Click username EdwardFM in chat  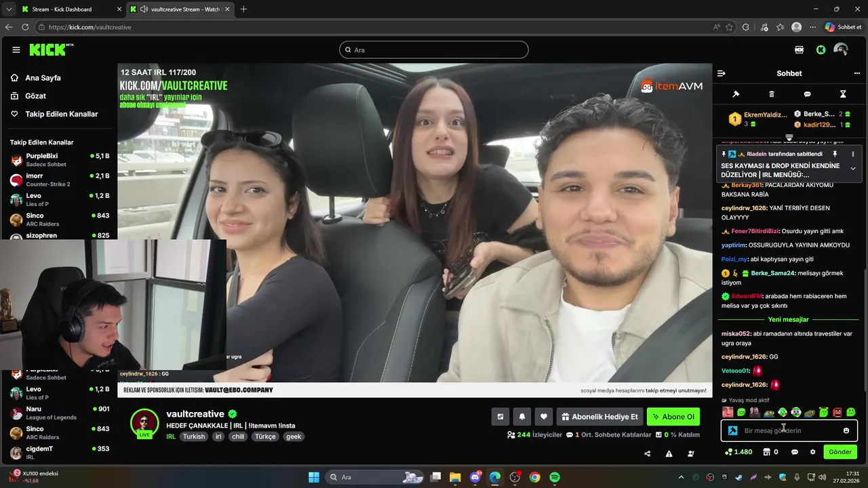coord(747,296)
